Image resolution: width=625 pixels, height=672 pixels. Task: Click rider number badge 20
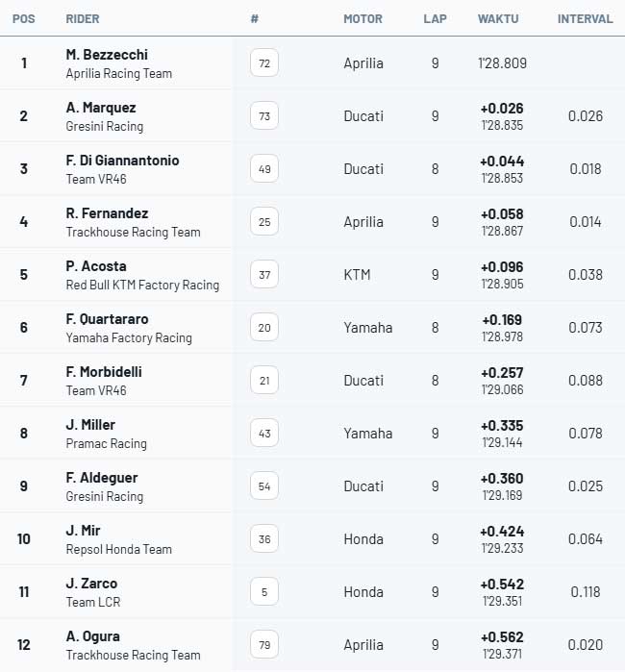(x=264, y=328)
